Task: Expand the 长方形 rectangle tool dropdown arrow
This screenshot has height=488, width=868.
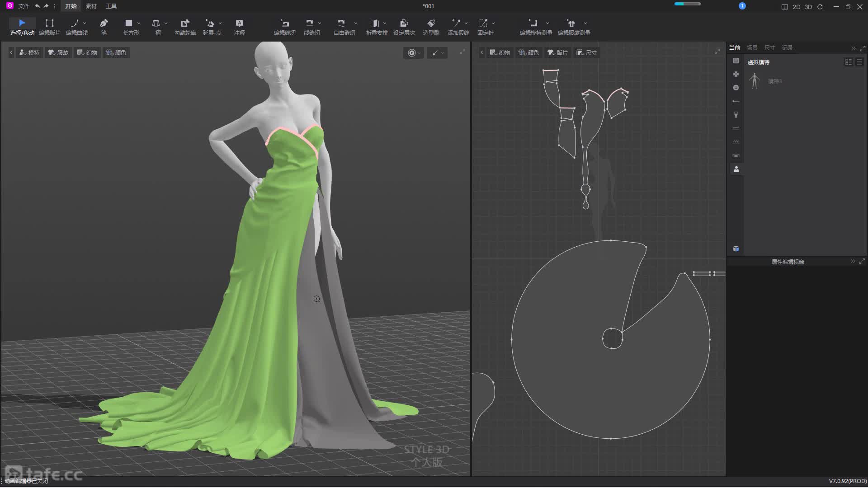Action: pyautogui.click(x=139, y=23)
